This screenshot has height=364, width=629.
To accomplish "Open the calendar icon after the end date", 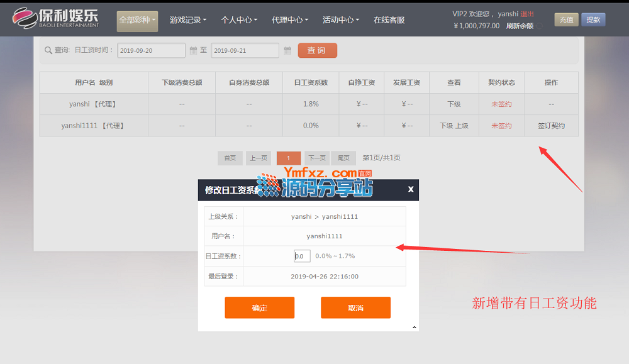I will click(287, 50).
